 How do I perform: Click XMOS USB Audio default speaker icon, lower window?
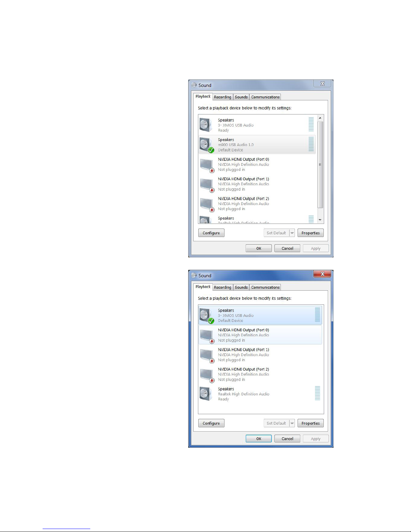tap(207, 316)
